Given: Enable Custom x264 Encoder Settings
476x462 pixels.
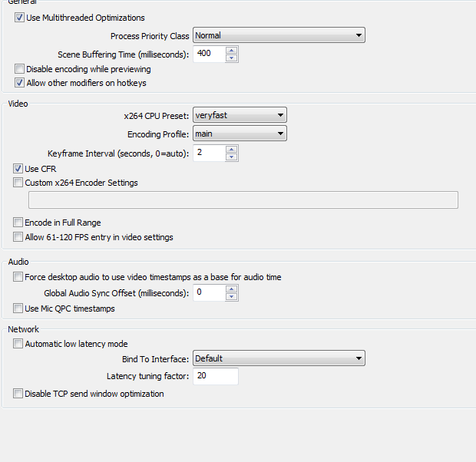Looking at the screenshot, I should pyautogui.click(x=18, y=183).
